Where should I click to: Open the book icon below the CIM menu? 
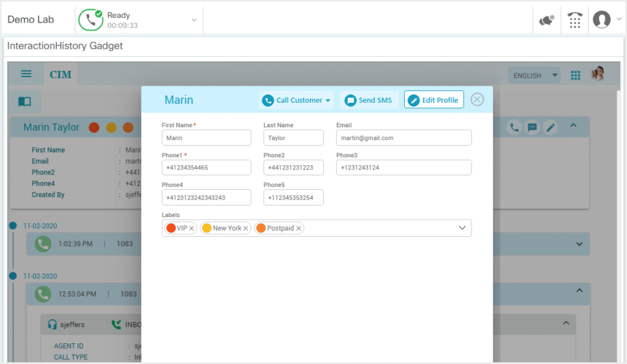pos(24,102)
